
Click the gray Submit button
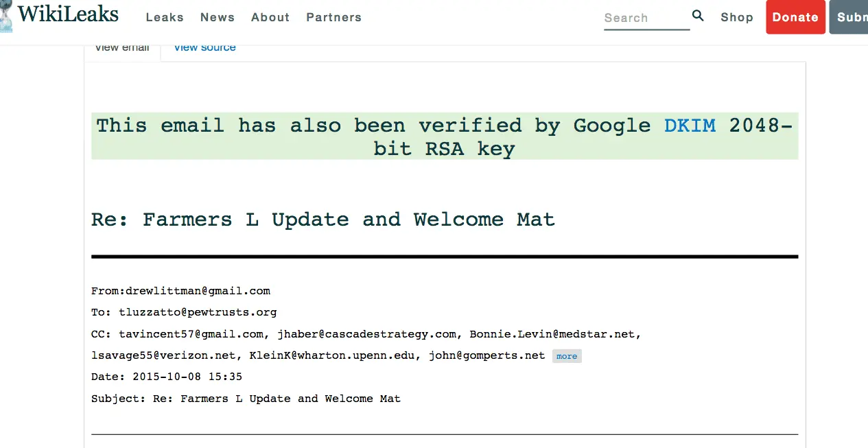coord(849,17)
